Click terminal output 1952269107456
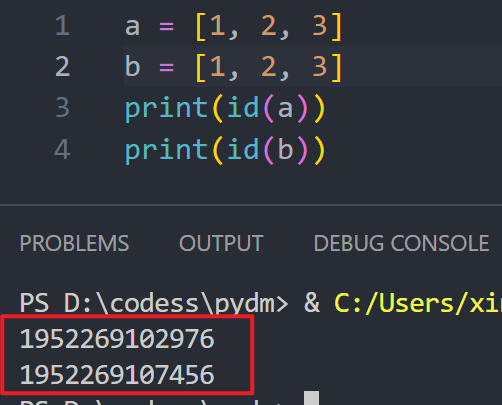This screenshot has width=502, height=405. (117, 375)
